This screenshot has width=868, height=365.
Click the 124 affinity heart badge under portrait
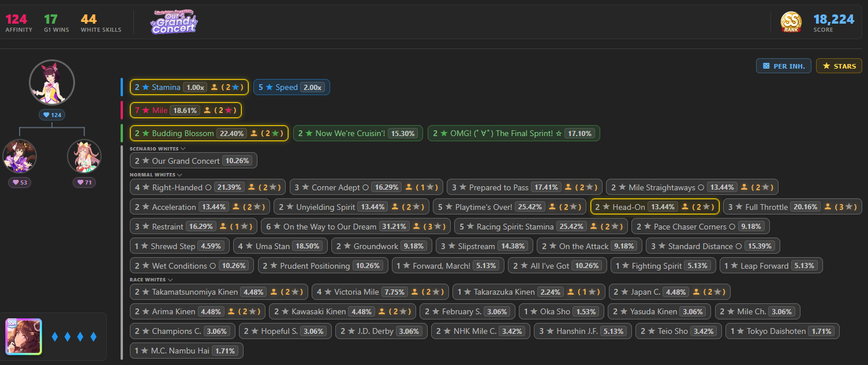[52, 115]
